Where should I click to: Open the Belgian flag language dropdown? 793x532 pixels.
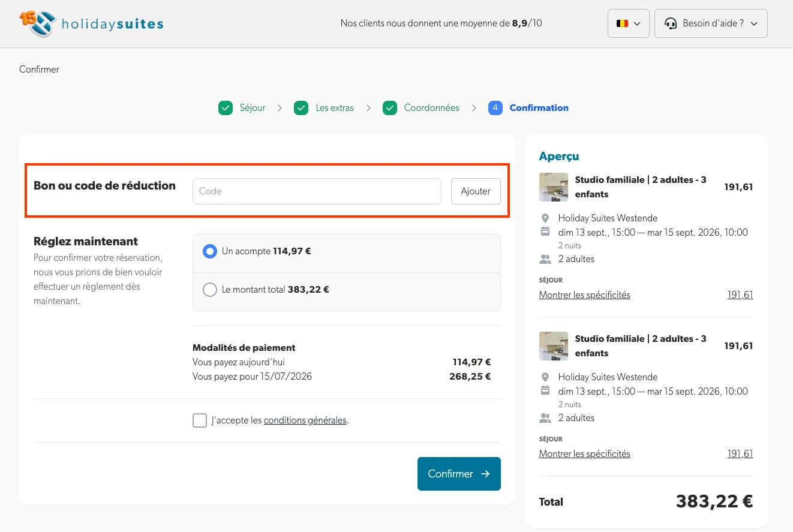tap(628, 23)
